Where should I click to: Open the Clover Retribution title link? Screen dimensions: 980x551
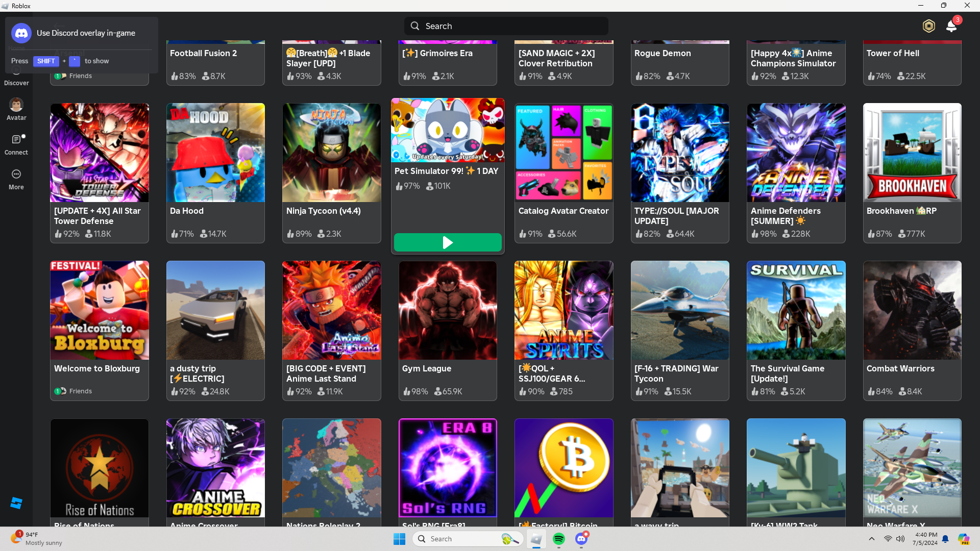(x=556, y=58)
